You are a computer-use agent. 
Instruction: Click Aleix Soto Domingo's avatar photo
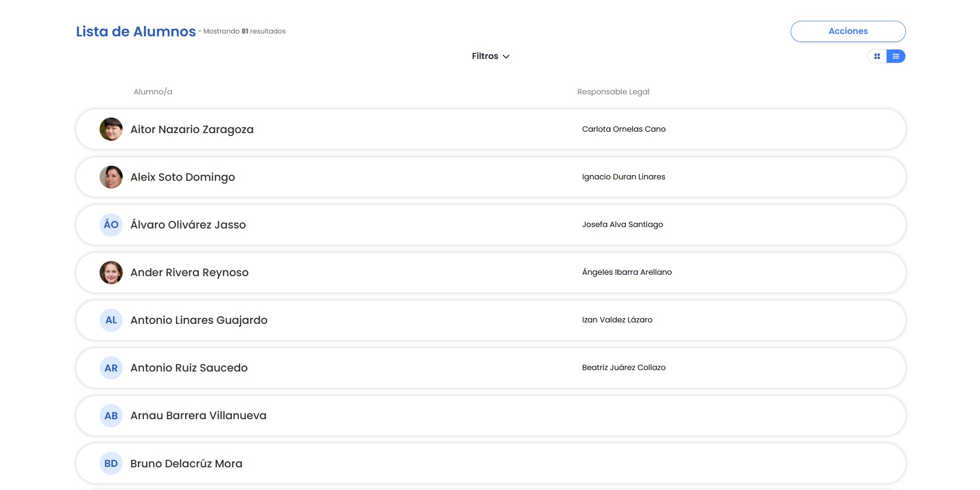coord(111,177)
